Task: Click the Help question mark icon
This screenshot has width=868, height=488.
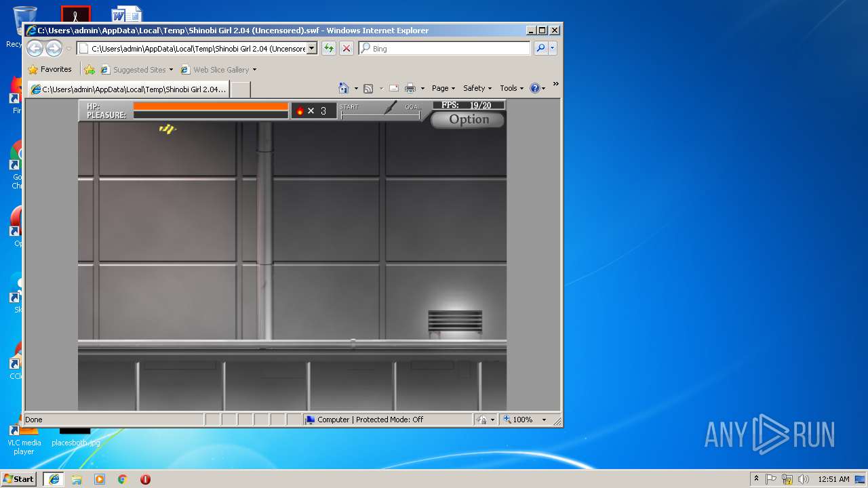Action: pos(535,88)
